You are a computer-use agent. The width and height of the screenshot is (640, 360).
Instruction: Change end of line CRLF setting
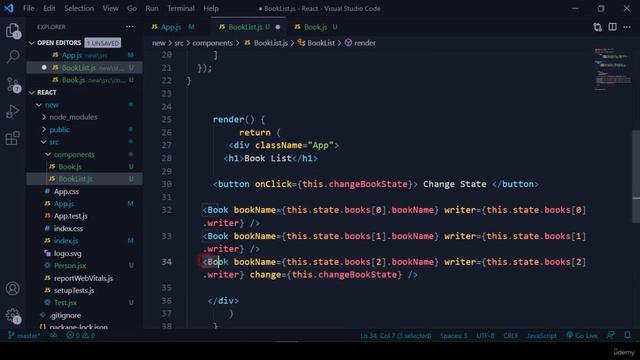coord(511,336)
